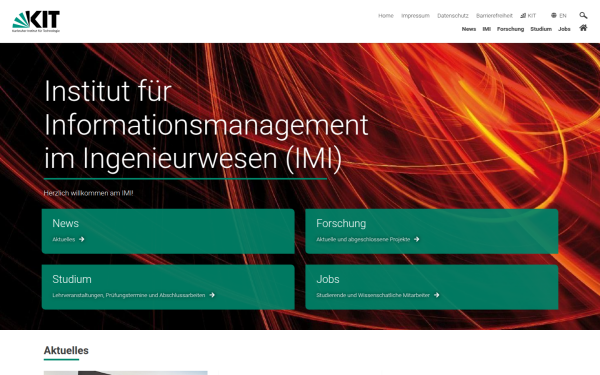Click the green Jobs tile
600x375 pixels.
click(432, 287)
